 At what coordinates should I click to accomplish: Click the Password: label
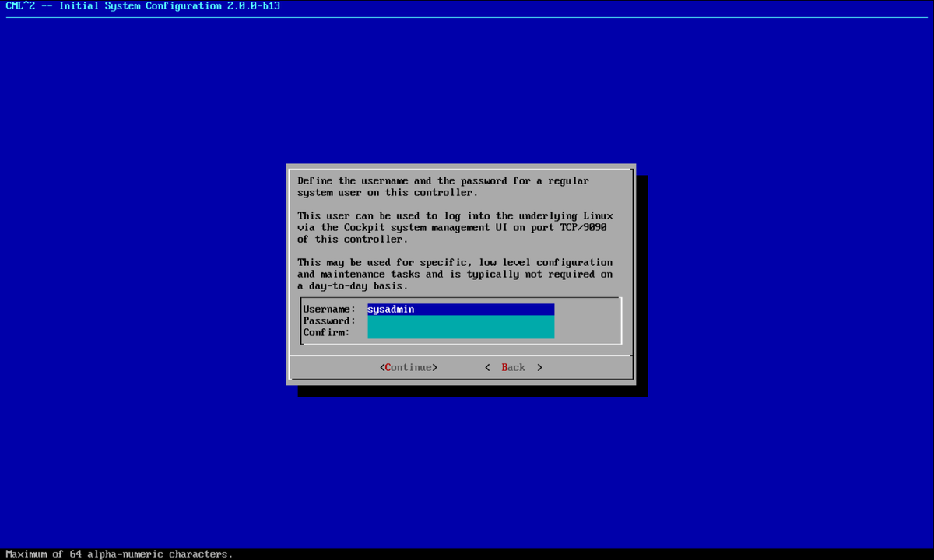point(329,321)
